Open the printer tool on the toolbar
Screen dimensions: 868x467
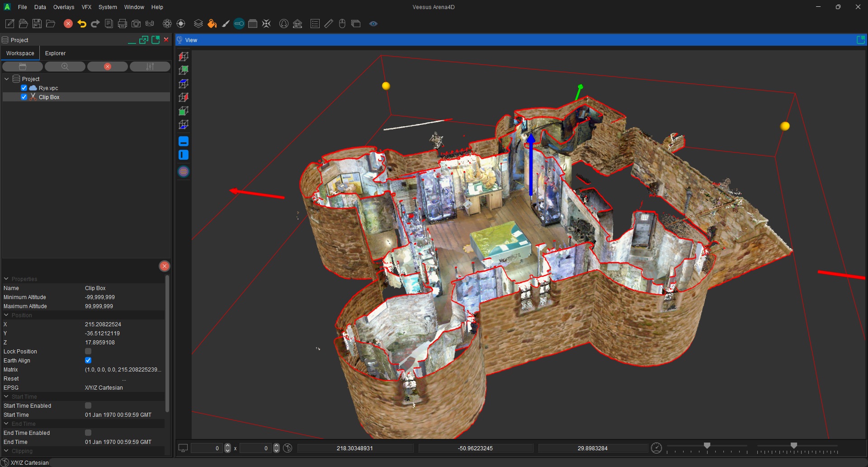123,24
